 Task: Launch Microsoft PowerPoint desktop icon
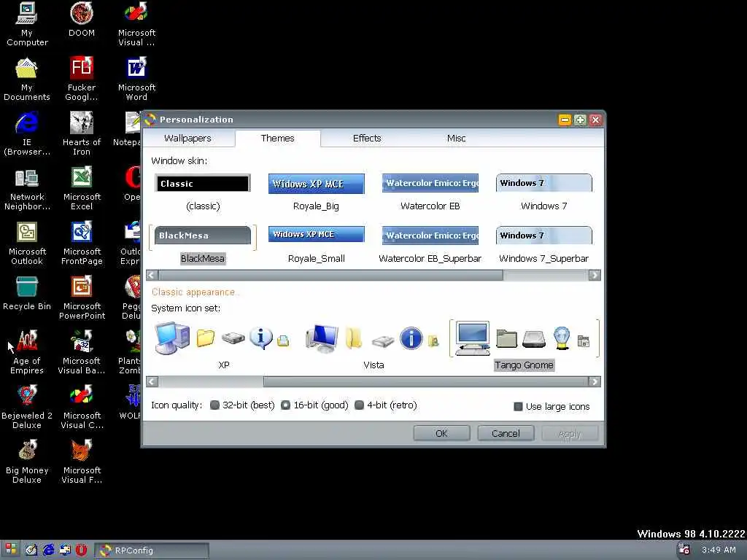coord(82,297)
